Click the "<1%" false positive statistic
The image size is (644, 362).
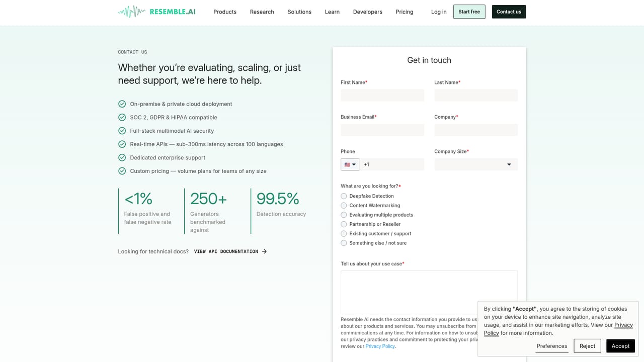click(x=138, y=199)
